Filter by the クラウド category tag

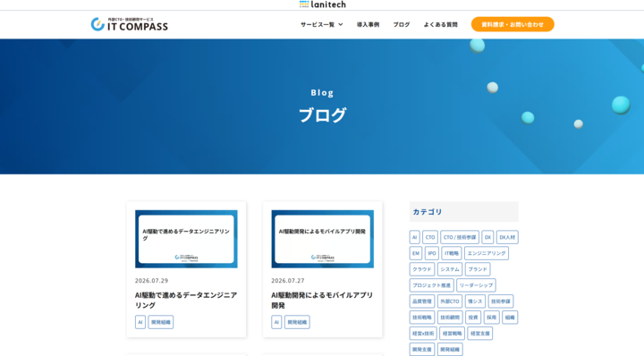tap(422, 269)
